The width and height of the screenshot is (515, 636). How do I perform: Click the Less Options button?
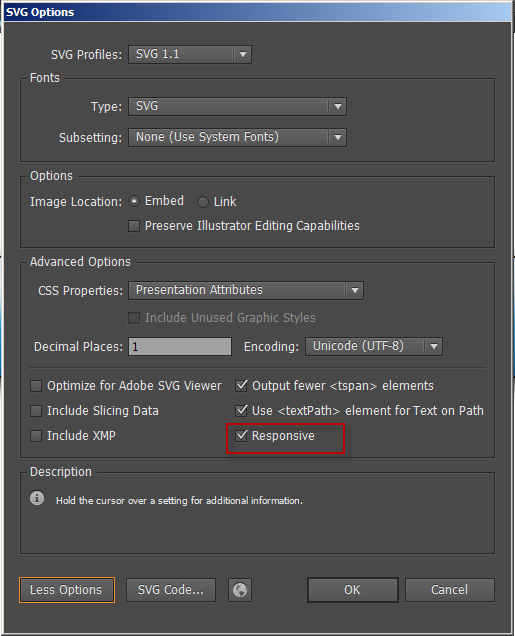tap(67, 590)
